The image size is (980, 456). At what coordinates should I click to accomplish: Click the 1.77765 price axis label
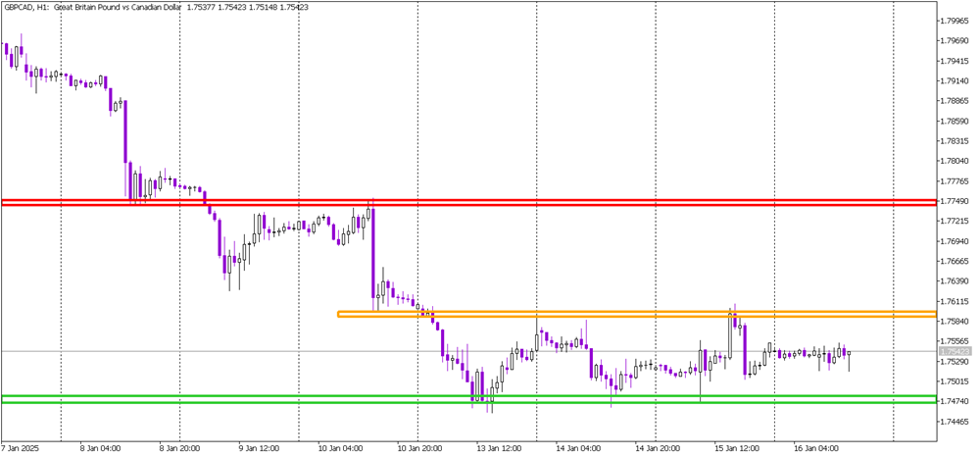pos(955,180)
